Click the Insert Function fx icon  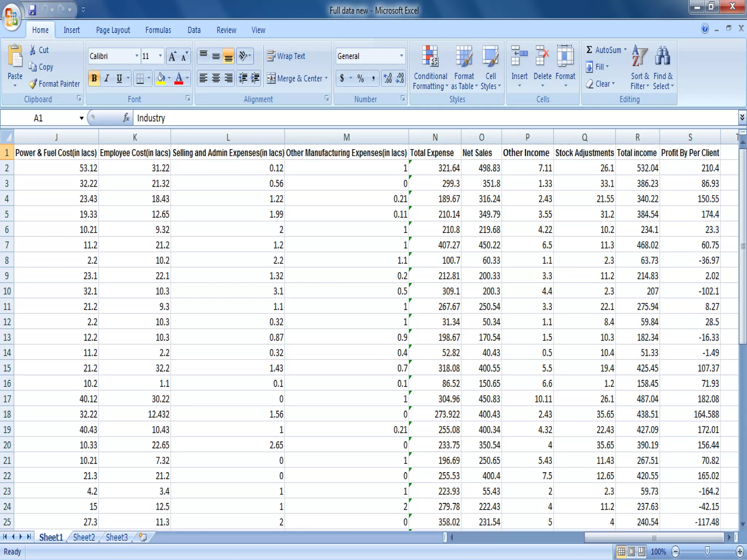click(126, 118)
